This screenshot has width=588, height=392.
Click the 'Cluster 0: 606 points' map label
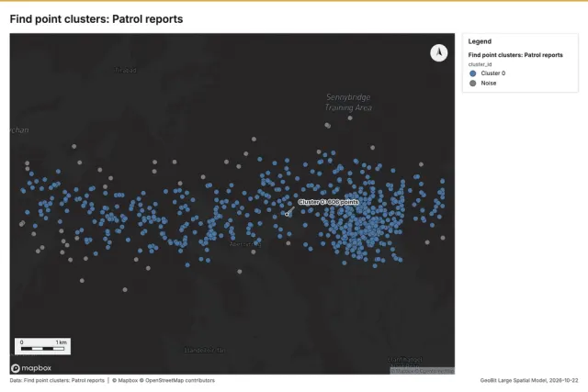pos(329,202)
